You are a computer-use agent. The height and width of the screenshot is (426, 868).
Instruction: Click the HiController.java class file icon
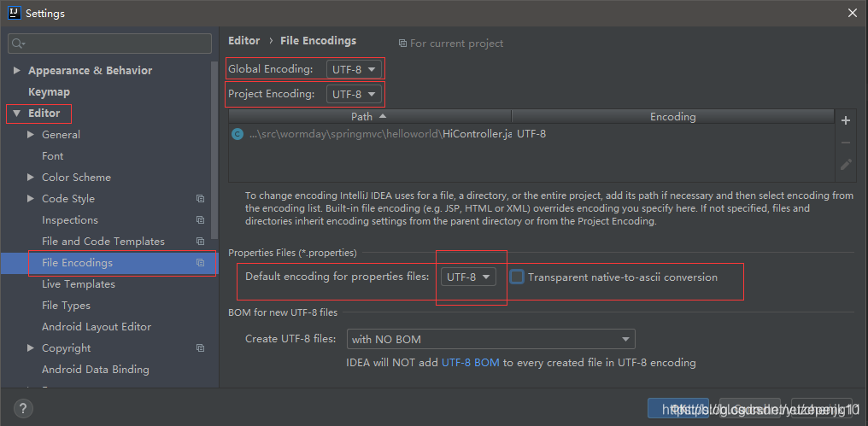tap(238, 134)
